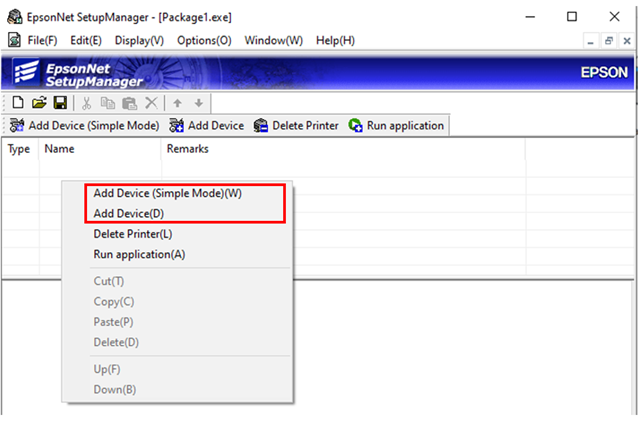The height and width of the screenshot is (421, 640).
Task: Click the EpsonNet SetupManager title bar icon
Action: click(15, 17)
